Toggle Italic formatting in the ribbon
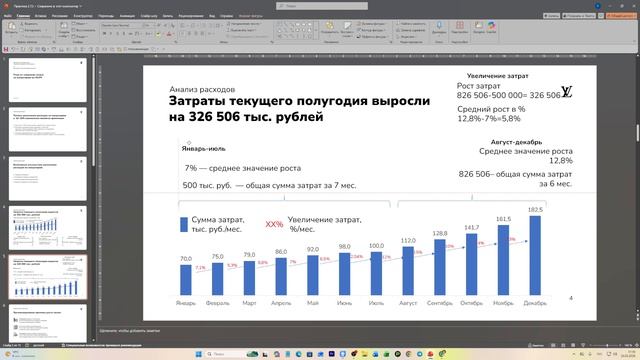The width and height of the screenshot is (640, 360). coord(111,34)
